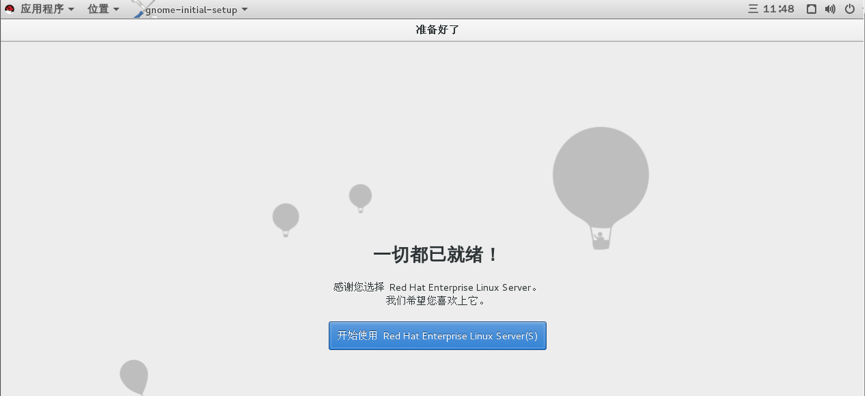This screenshot has width=865, height=396.
Task: Click the display status icon in top bar
Action: pyautogui.click(x=811, y=9)
